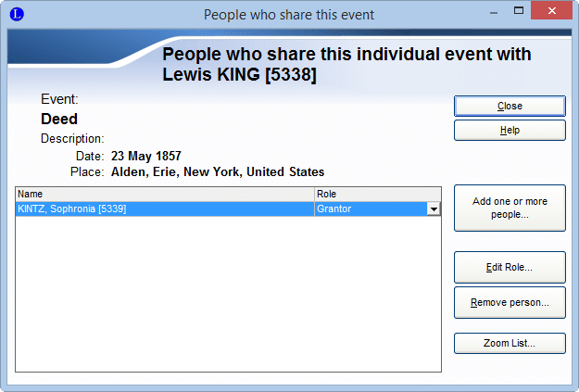Image resolution: width=579 pixels, height=392 pixels.
Task: Click the Grantor role cell
Action: pyautogui.click(x=371, y=209)
